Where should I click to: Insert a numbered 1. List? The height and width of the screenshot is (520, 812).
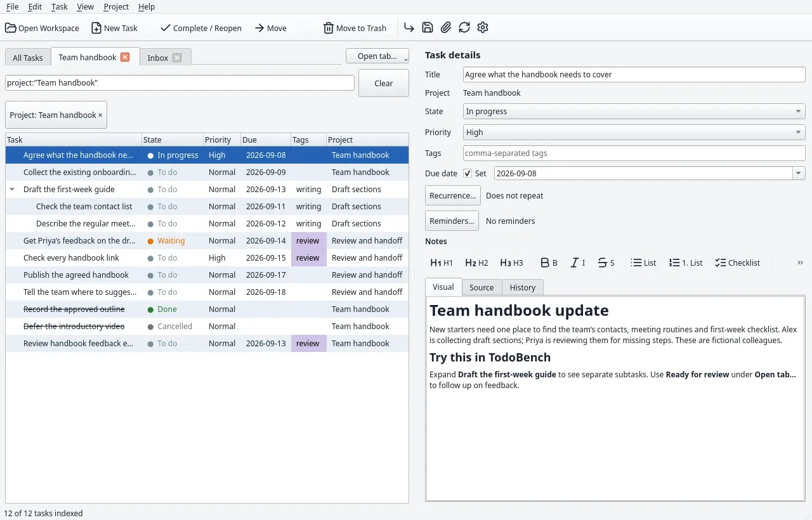[686, 263]
